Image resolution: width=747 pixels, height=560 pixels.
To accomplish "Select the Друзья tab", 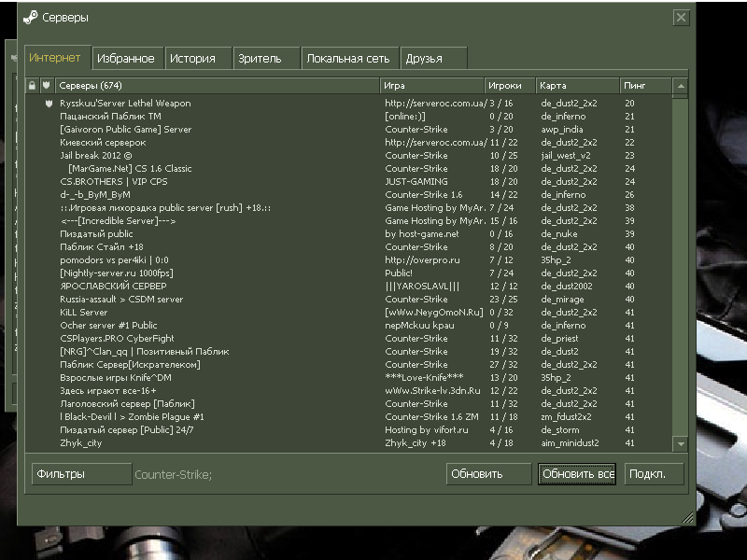I will [x=433, y=59].
